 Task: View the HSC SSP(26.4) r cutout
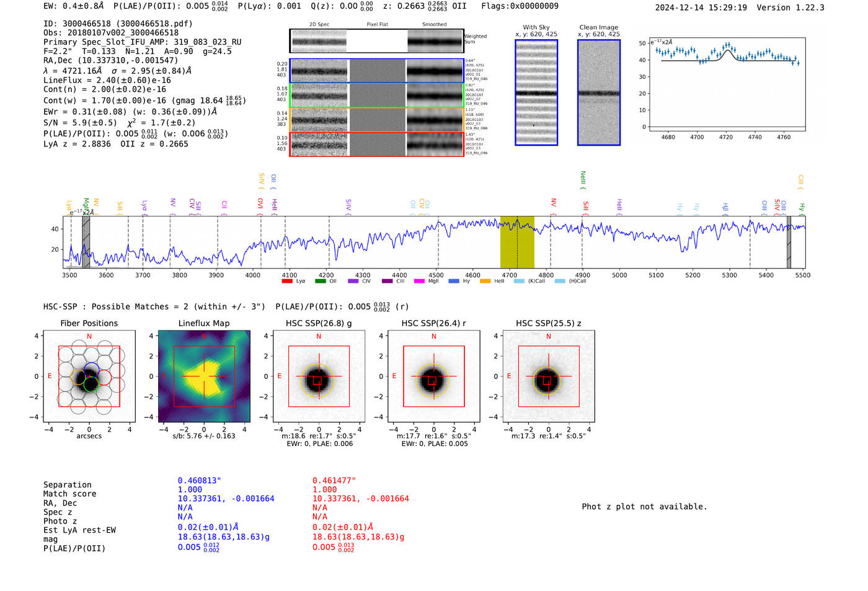434,376
